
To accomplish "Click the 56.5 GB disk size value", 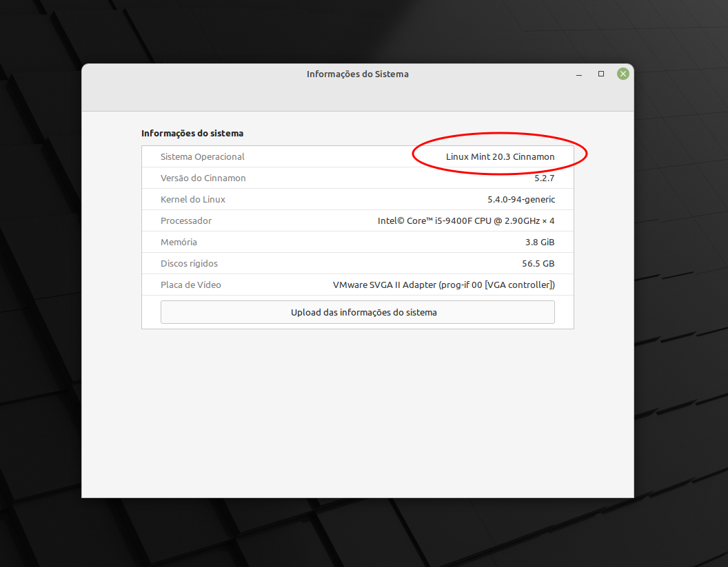I will (538, 263).
